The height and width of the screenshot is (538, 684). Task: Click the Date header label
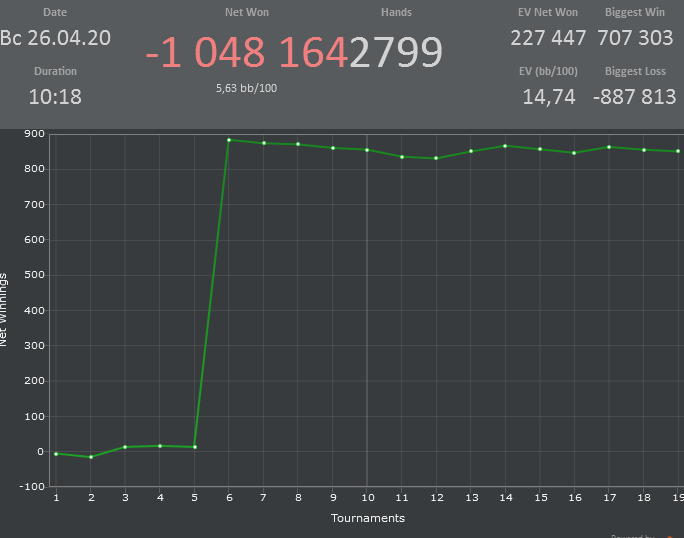pos(55,12)
